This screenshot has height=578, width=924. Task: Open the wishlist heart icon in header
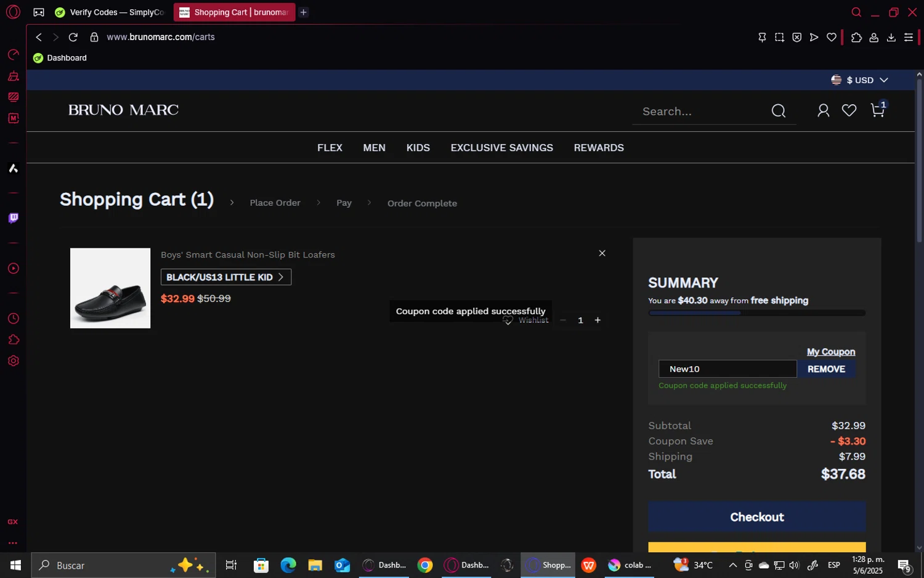(x=849, y=110)
